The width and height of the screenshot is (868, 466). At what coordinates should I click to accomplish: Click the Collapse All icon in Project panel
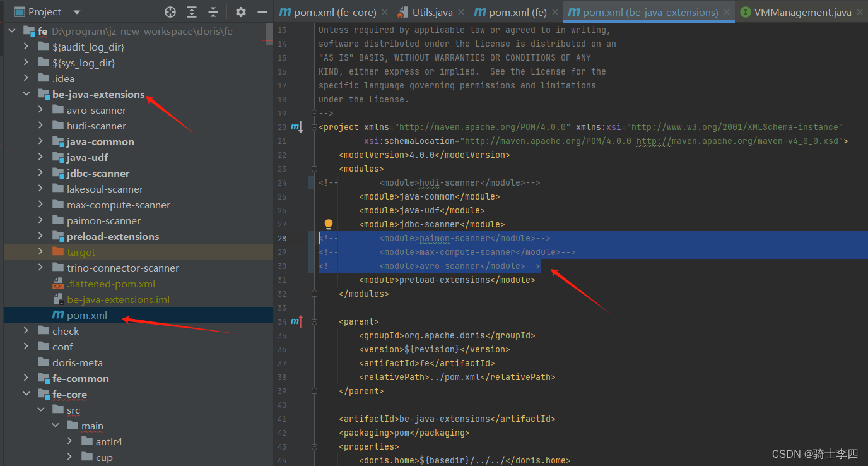pyautogui.click(x=213, y=12)
